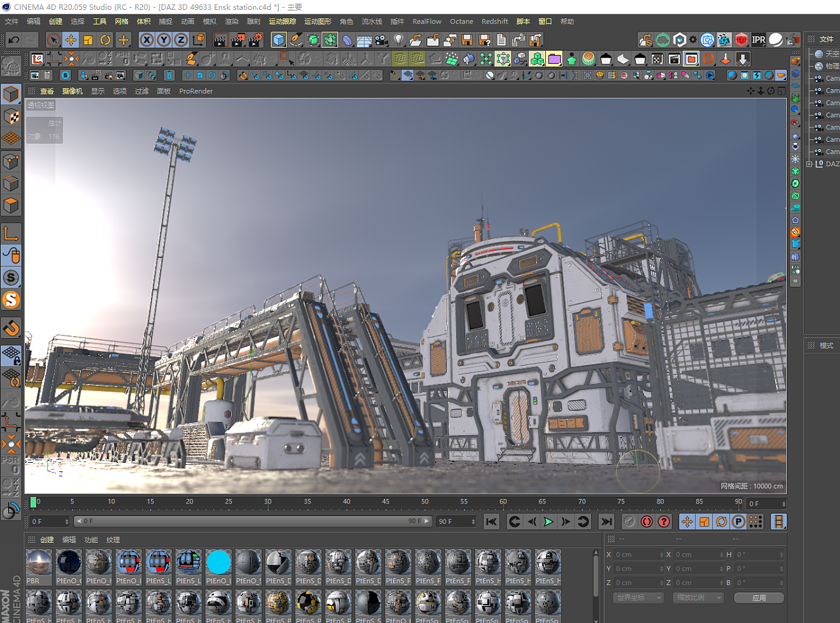840x623 pixels.
Task: Step to the previous keyframe
Action: [x=514, y=522]
